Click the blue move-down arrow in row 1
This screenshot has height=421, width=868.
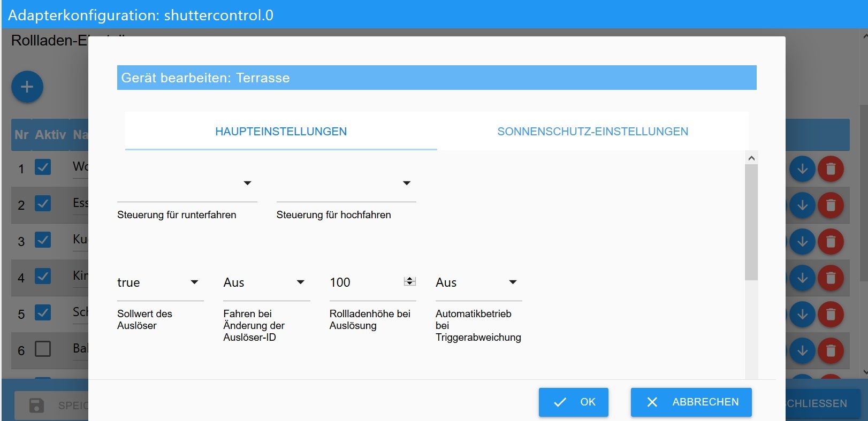[802, 169]
